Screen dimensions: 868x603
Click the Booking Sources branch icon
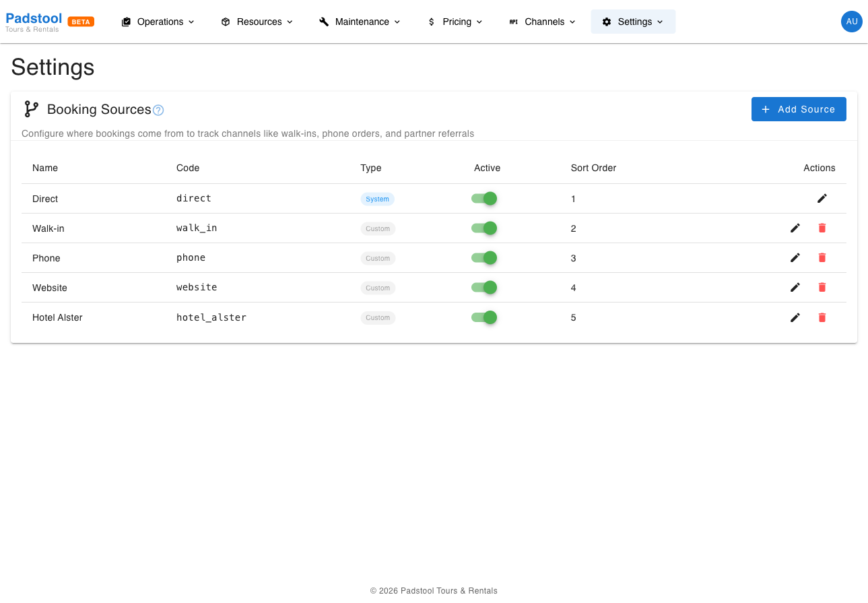click(x=31, y=109)
